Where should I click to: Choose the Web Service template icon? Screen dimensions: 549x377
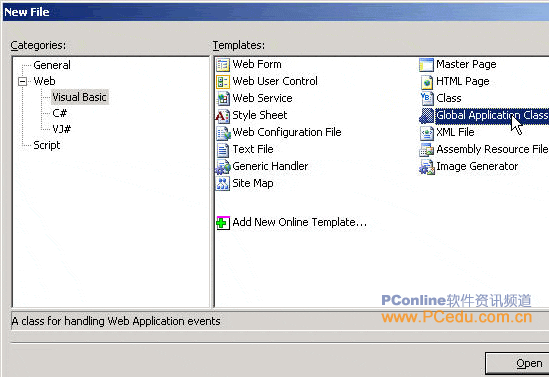pyautogui.click(x=223, y=99)
